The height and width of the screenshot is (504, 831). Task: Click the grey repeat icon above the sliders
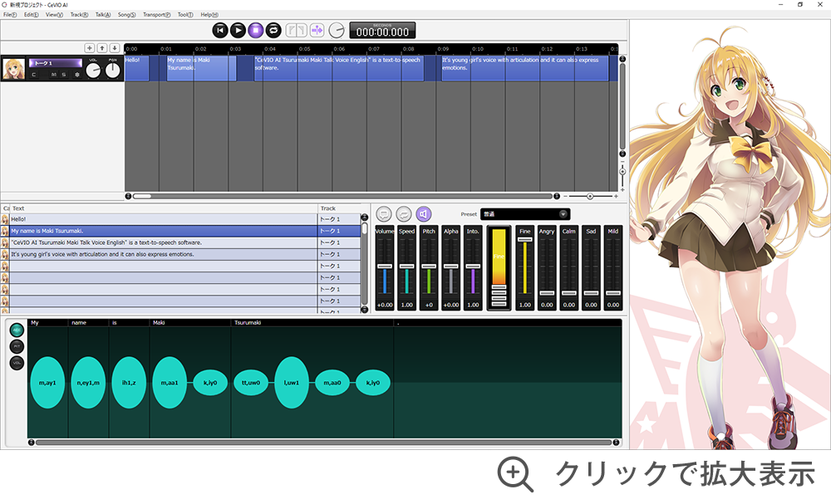click(404, 214)
